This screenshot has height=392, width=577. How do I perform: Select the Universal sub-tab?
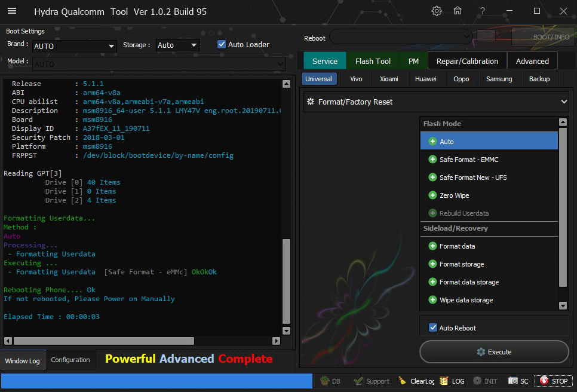coord(319,79)
